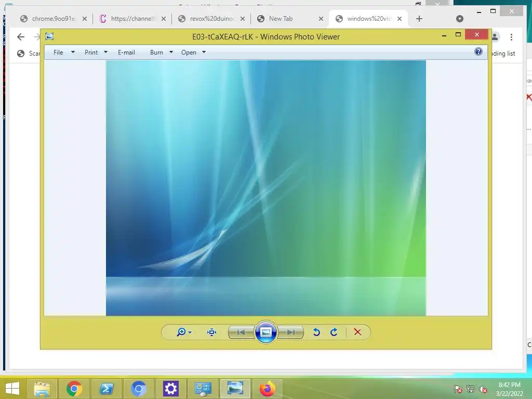The height and width of the screenshot is (399, 532).
Task: Close the New Tab tab
Action: tap(321, 19)
